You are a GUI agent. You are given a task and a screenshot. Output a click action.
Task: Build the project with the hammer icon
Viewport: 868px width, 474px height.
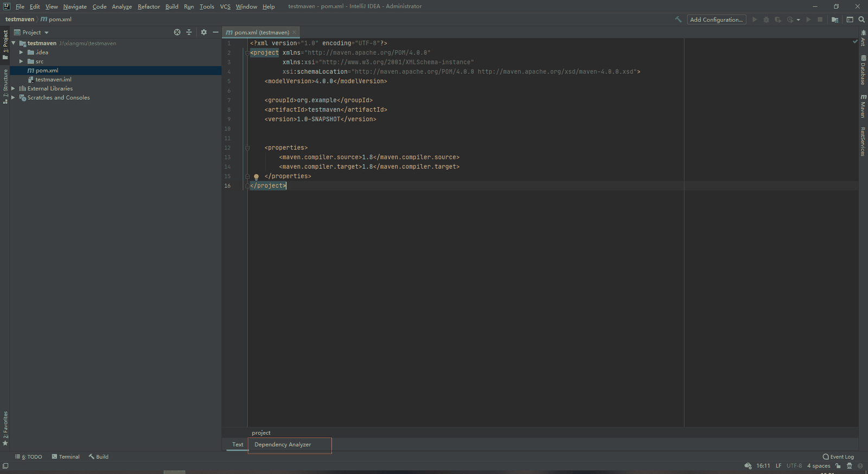pyautogui.click(x=678, y=20)
